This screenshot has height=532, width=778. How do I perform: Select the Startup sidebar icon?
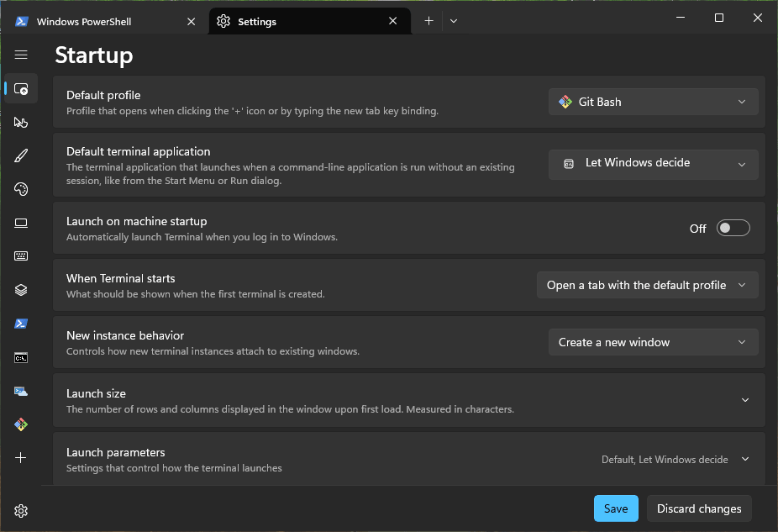[x=21, y=89]
